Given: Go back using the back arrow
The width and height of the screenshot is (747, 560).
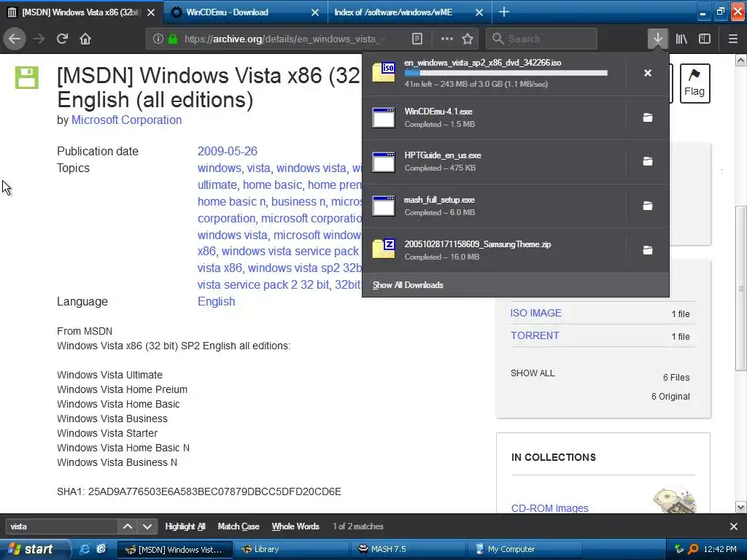Looking at the screenshot, I should (x=15, y=39).
